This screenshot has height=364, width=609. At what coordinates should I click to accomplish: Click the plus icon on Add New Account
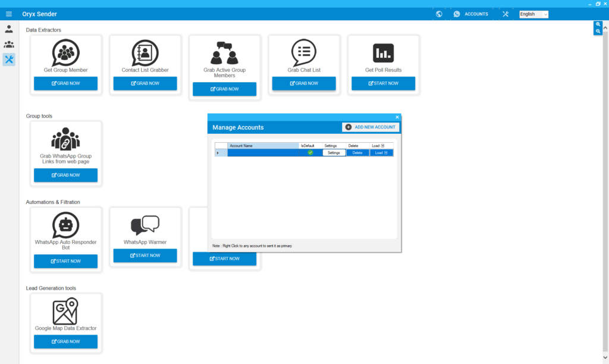(349, 127)
